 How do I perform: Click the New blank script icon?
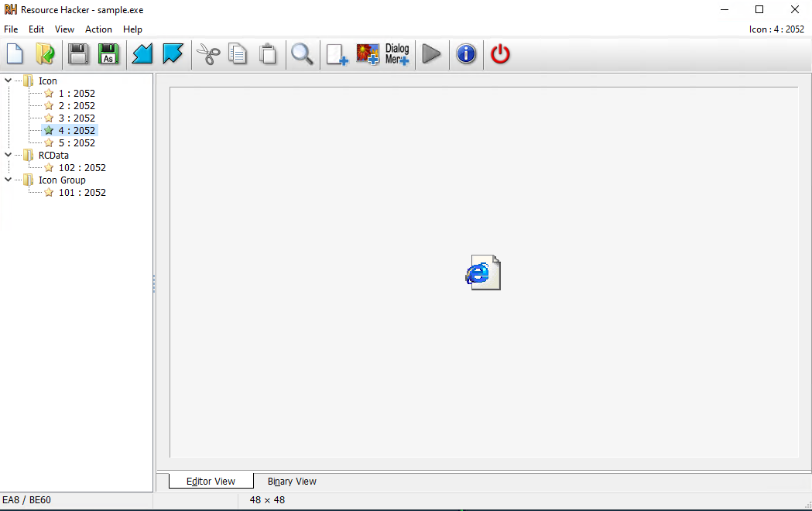click(15, 54)
